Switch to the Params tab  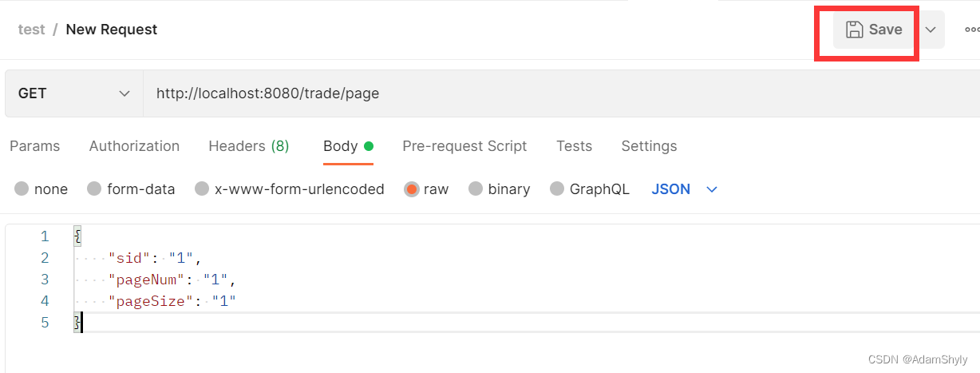[x=34, y=146]
